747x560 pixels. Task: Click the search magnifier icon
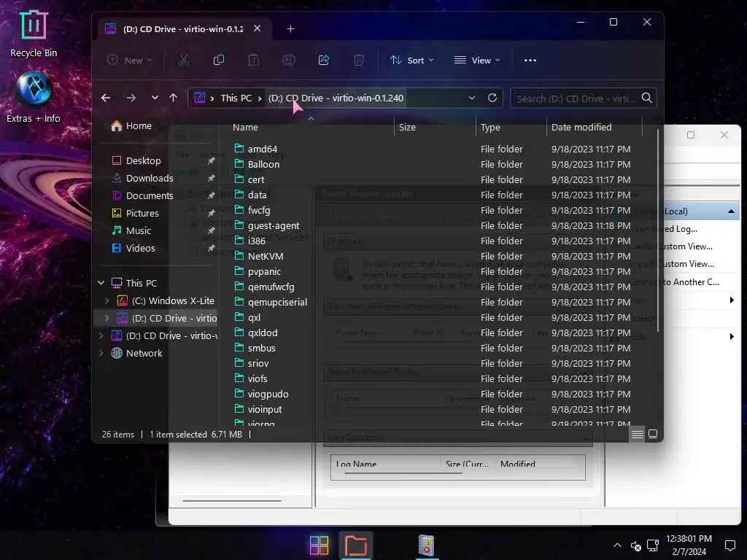point(646,98)
